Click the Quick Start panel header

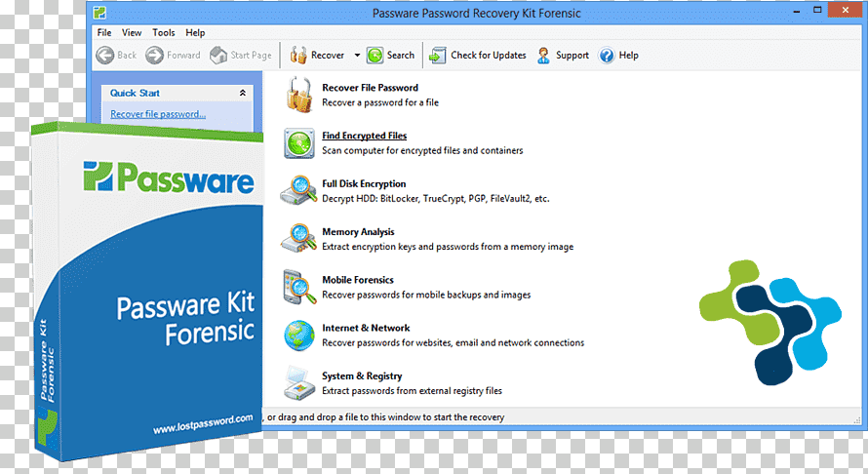click(x=178, y=93)
